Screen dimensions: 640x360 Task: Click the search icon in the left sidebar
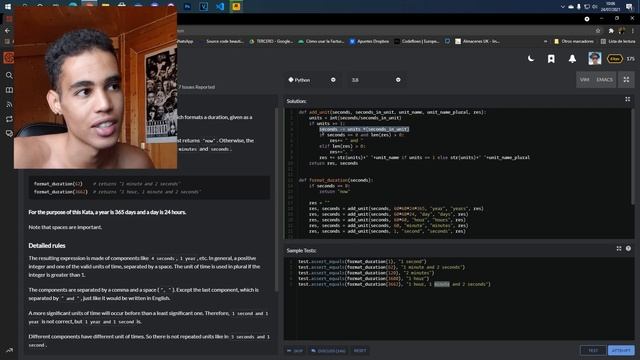click(x=9, y=76)
